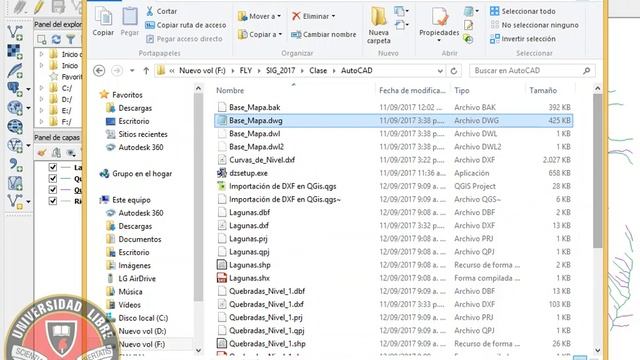Click the Buscar en AutoCAD search box
Image resolution: width=640 pixels, height=360 pixels.
[x=532, y=71]
